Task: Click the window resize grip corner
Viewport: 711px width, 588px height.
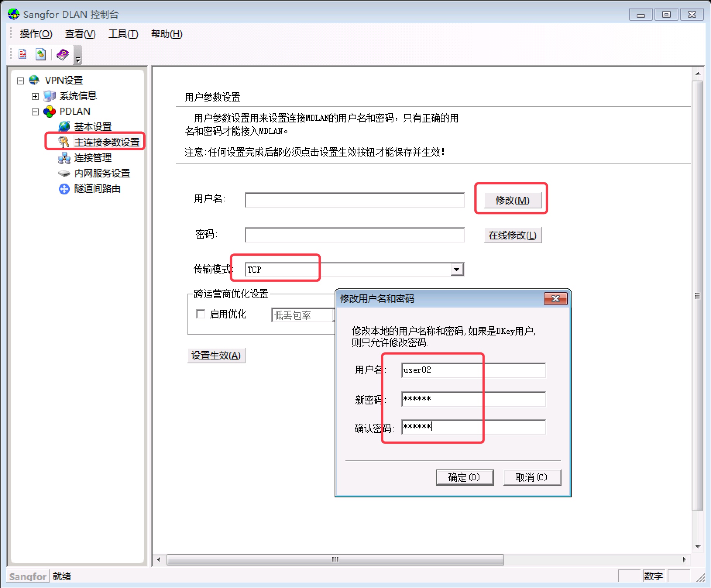Action: pos(700,577)
